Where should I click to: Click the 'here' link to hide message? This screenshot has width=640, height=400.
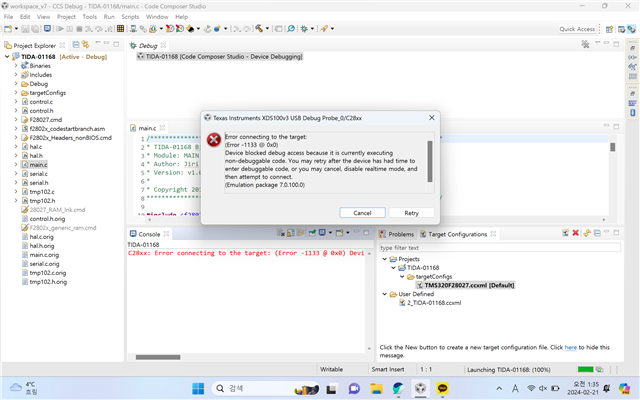[571, 347]
